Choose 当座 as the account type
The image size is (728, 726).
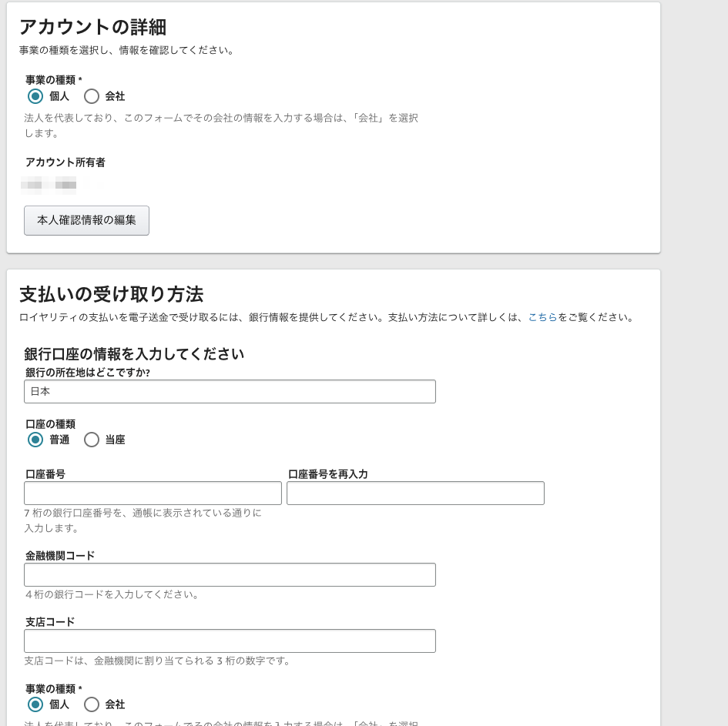(92, 440)
